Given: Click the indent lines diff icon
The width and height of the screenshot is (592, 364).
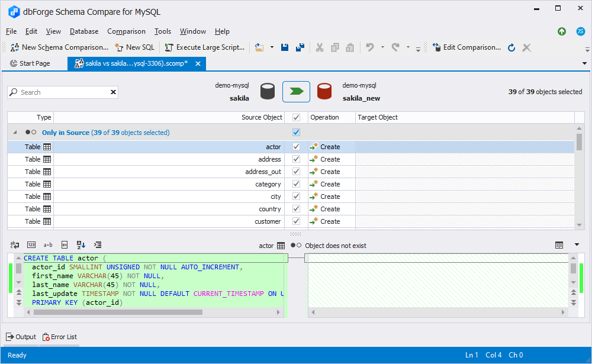Looking at the screenshot, I should (98, 244).
